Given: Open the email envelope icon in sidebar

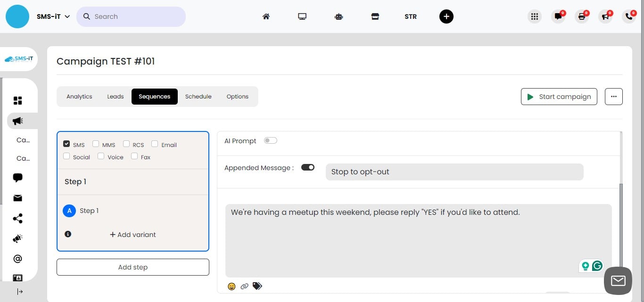Looking at the screenshot, I should pos(17,198).
